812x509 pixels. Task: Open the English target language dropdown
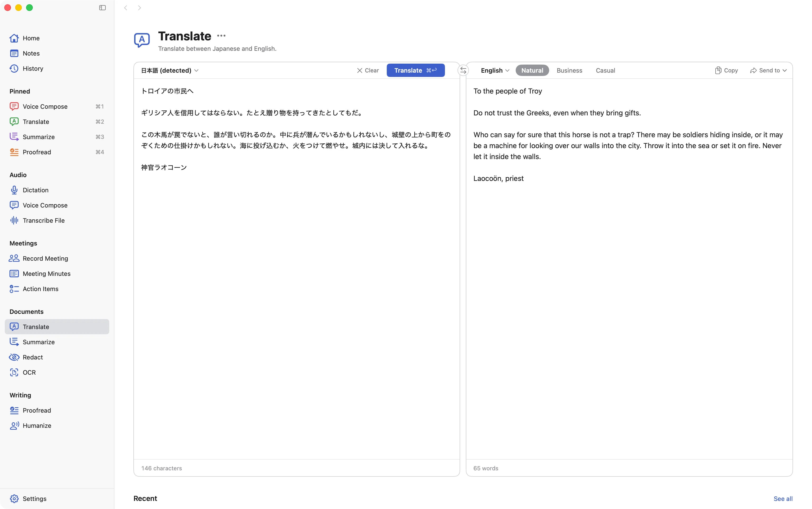point(495,70)
